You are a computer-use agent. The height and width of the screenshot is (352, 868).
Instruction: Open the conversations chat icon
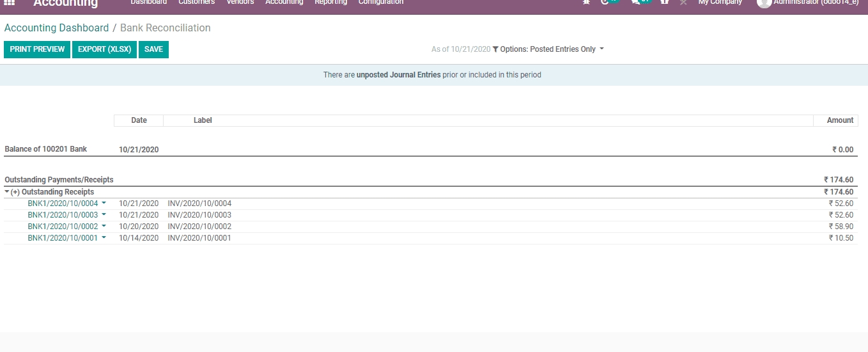635,3
